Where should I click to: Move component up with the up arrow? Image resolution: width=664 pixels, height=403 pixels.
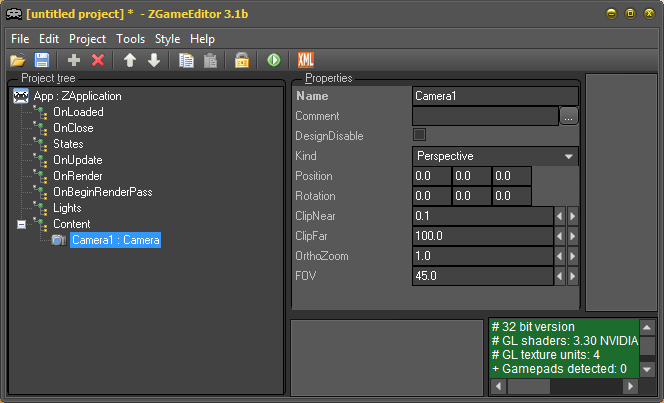(130, 60)
